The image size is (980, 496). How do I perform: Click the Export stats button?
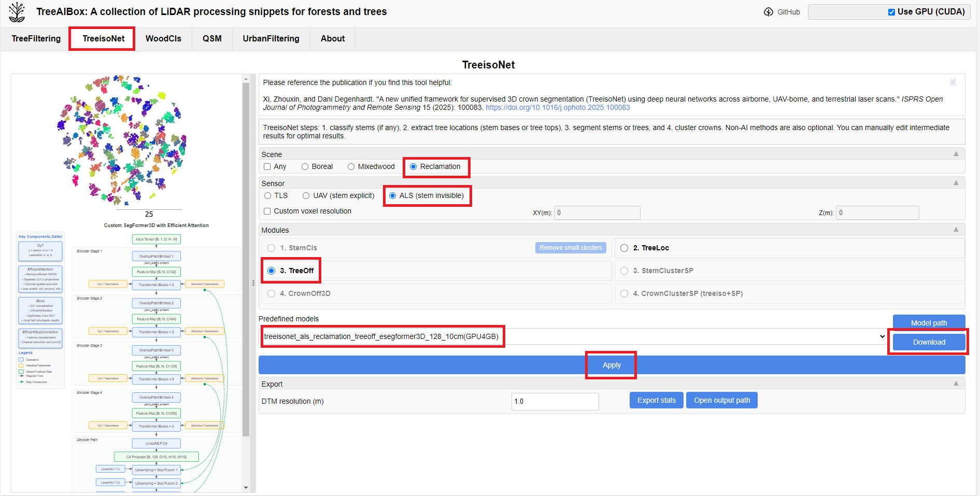tap(657, 400)
